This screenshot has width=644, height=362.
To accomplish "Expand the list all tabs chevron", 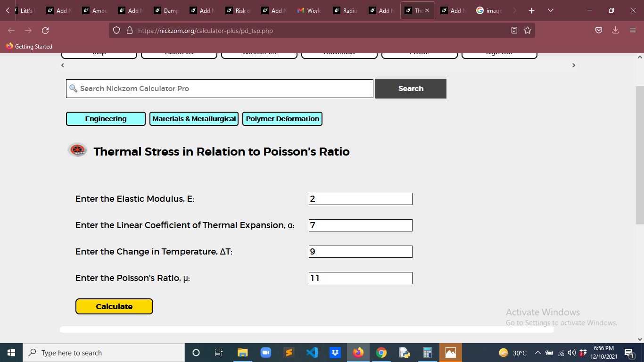I will click(551, 10).
